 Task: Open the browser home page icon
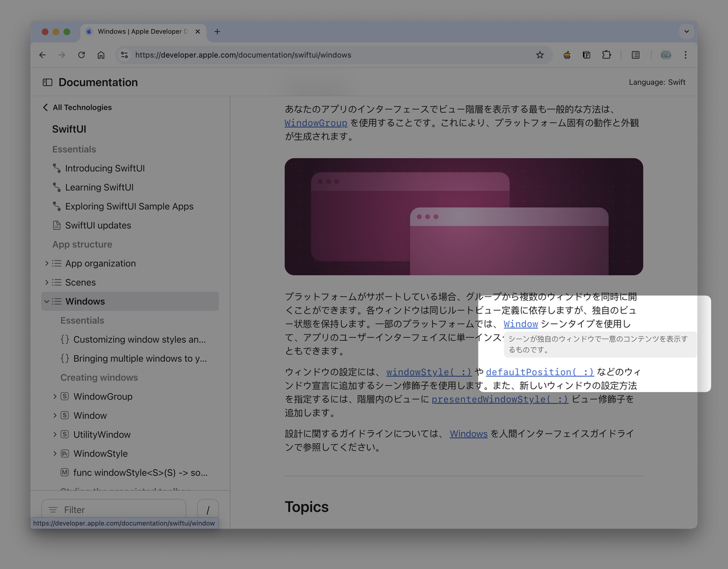(x=101, y=55)
